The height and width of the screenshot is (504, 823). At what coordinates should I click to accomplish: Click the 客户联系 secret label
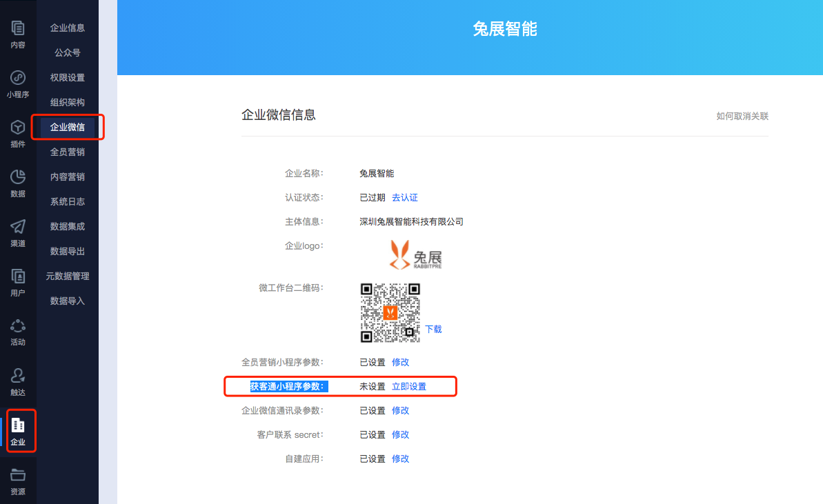290,435
